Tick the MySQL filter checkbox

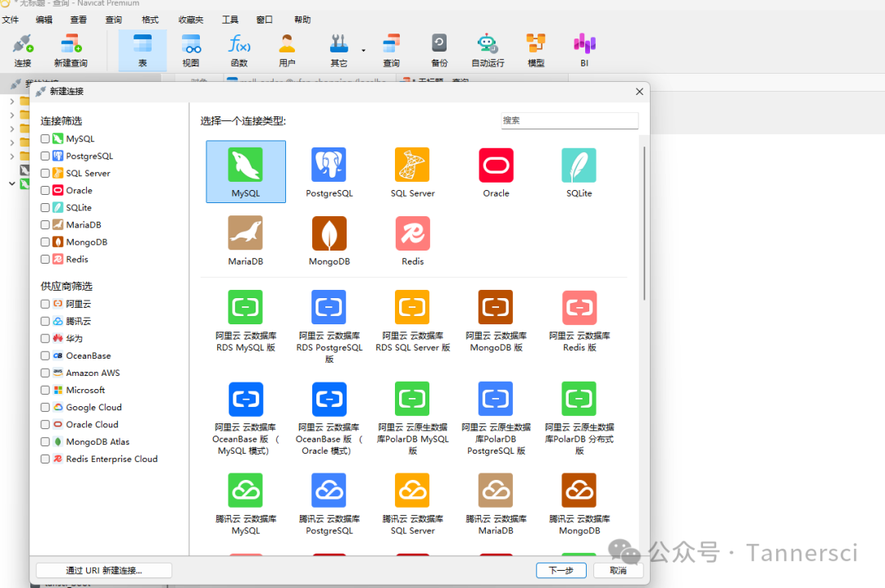tap(45, 139)
